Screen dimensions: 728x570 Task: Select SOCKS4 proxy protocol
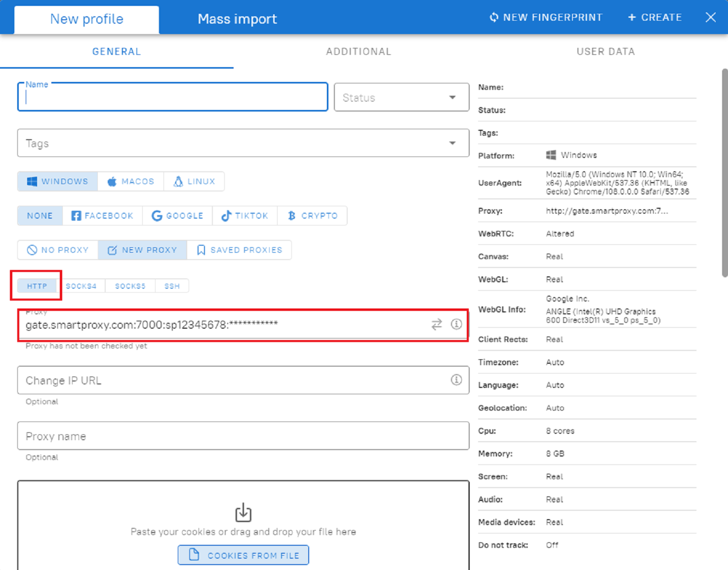[81, 286]
